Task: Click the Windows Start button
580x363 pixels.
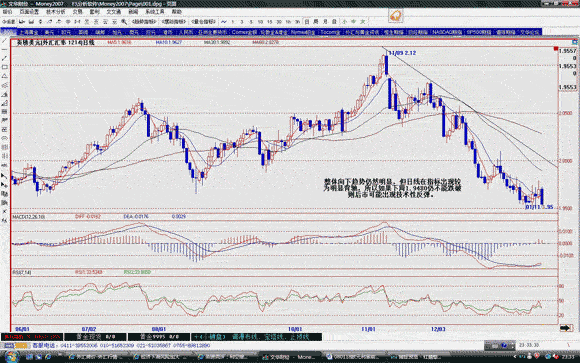Action: pos(11,357)
